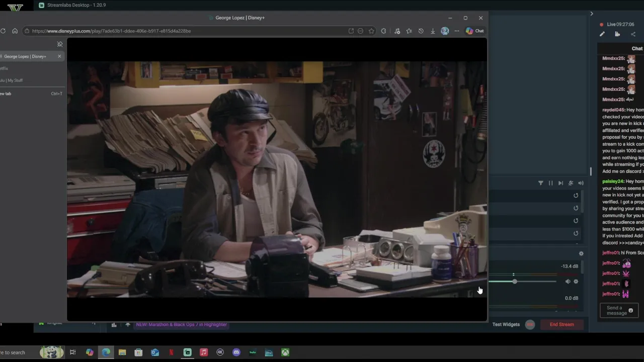Open Streamlabs mixer settings gear
Screen dimensions: 644x362
(x=581, y=253)
